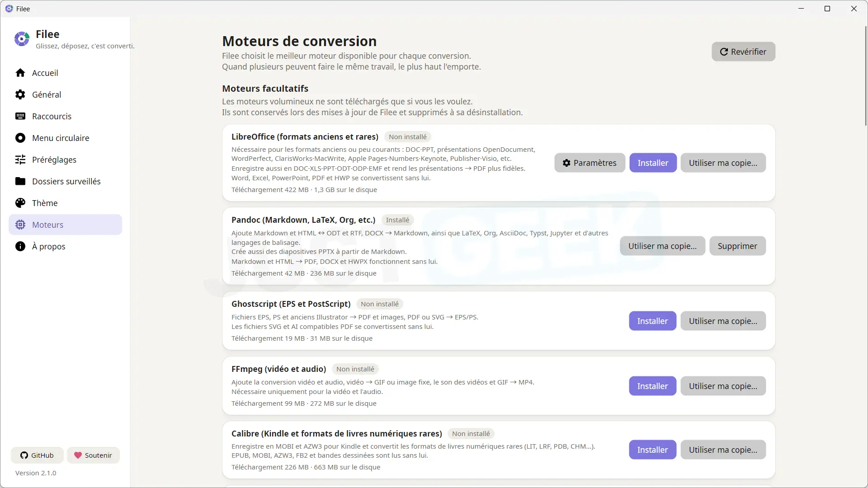Choose Utiliser ma copie for Ghostscript
Screen dimensions: 868x488
coord(723,321)
